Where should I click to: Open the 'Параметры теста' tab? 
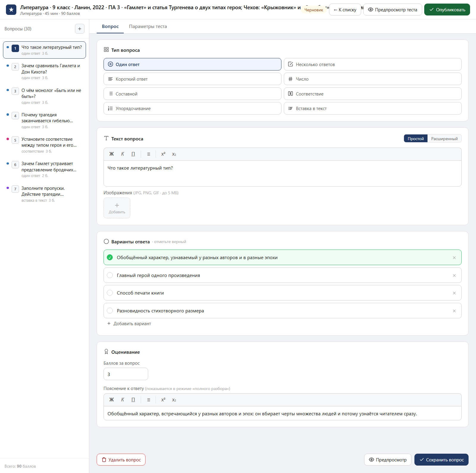148,26
